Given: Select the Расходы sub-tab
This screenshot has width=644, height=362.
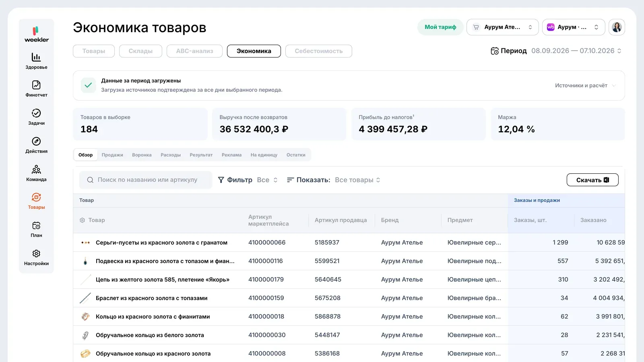Looking at the screenshot, I should 171,155.
